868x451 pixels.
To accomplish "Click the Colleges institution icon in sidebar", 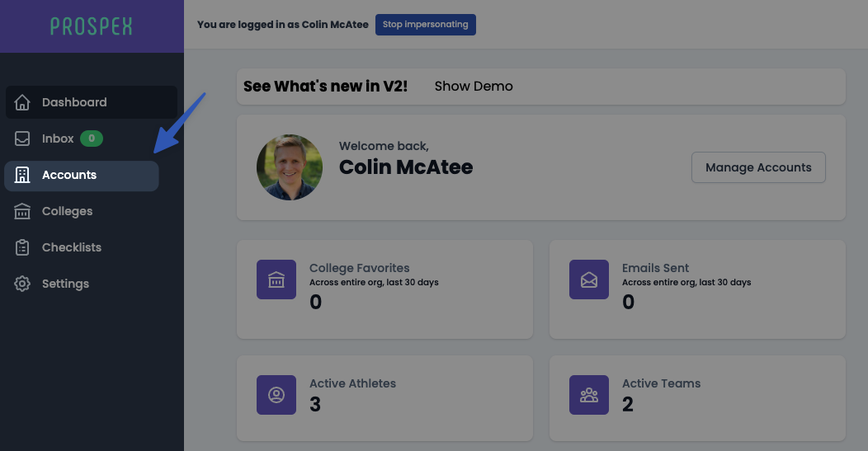I will pyautogui.click(x=22, y=211).
